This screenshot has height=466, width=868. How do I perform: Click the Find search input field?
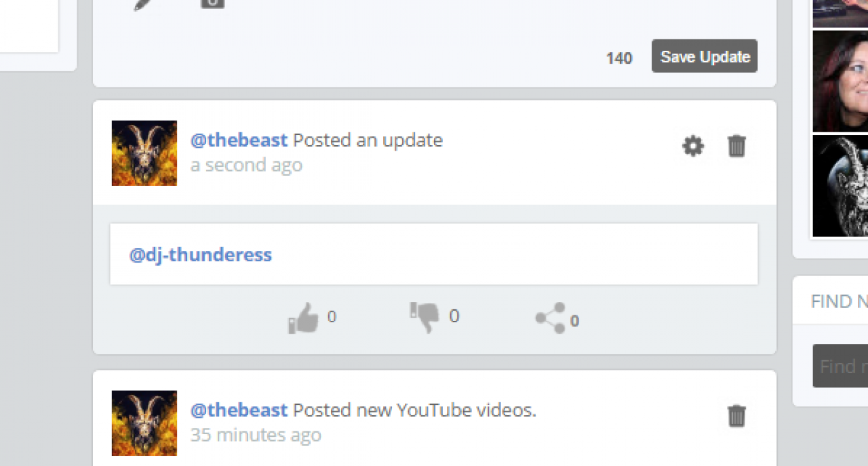(840, 366)
